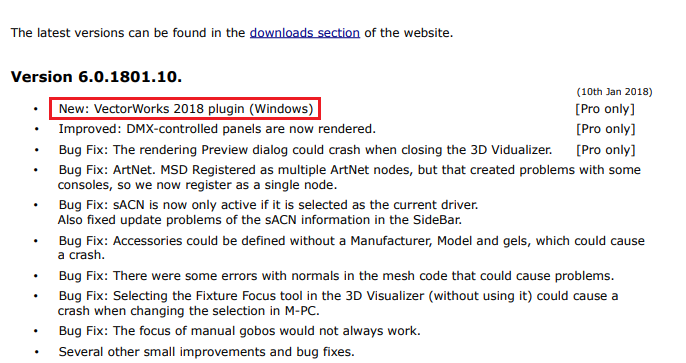Image resolution: width=686 pixels, height=363 pixels.
Task: Click the Version 6.0.1801.10 heading
Action: (x=96, y=77)
